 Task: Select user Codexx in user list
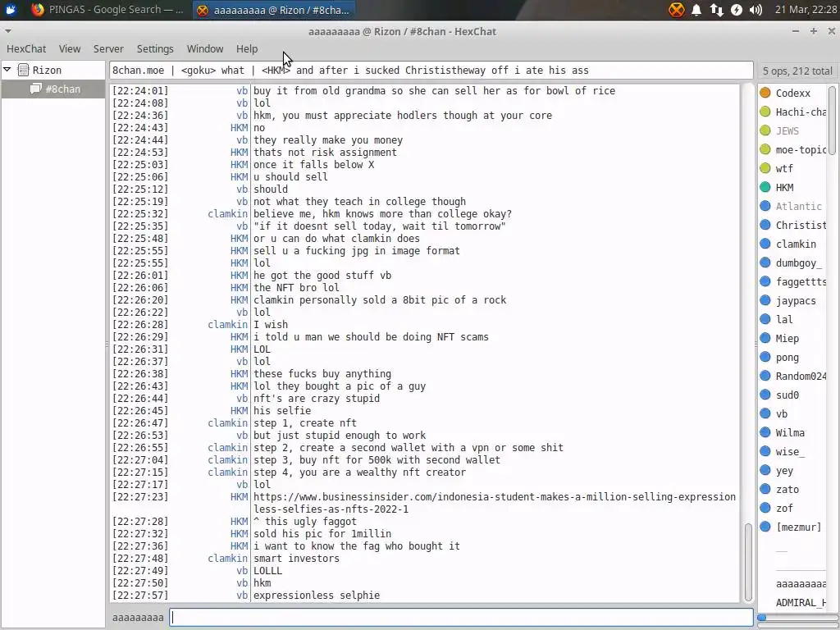[x=793, y=94]
